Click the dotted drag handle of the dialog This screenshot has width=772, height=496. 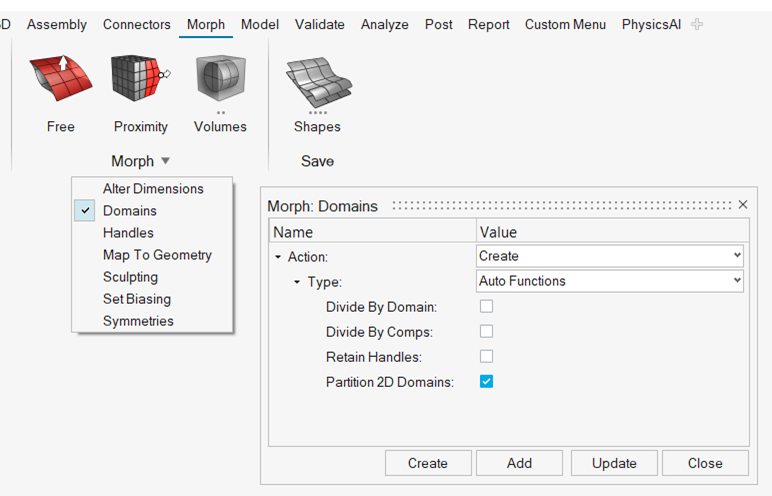coord(560,205)
